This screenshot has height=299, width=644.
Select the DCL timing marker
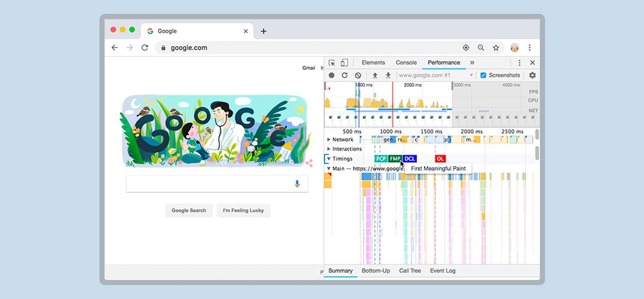pyautogui.click(x=410, y=159)
